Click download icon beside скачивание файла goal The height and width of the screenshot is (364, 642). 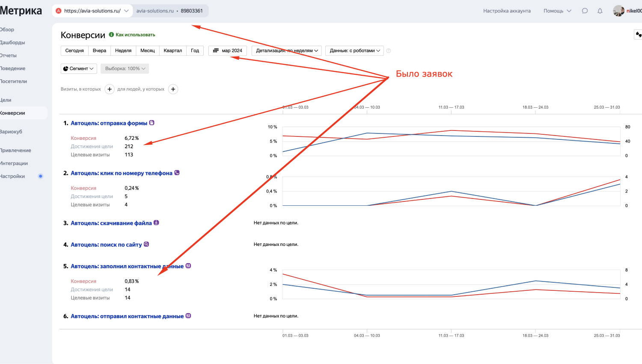coord(156,223)
